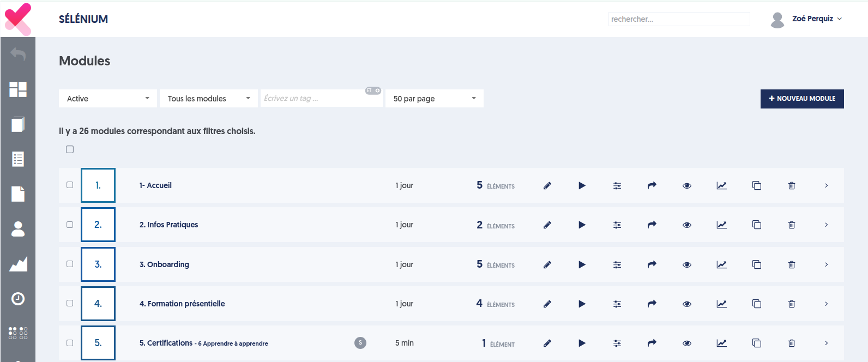Play the 1- Accueil module
Viewport: 868px width, 362px height.
pyautogui.click(x=582, y=185)
